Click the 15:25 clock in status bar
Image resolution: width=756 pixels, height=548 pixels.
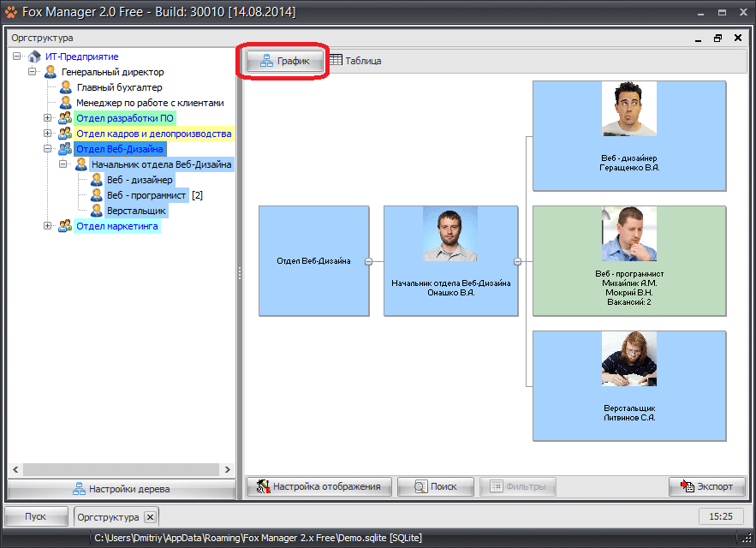[x=721, y=516]
